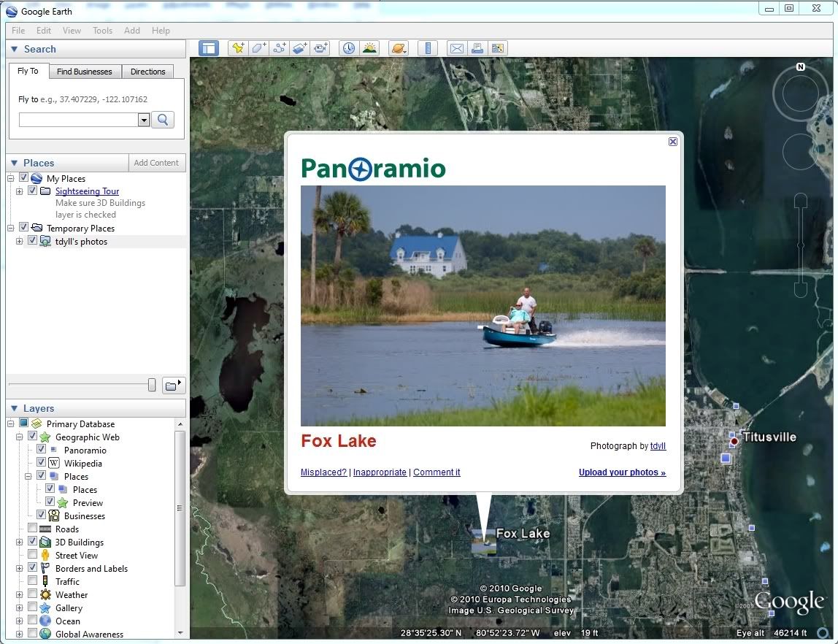Click the Ocean layer globe icon
This screenshot has height=644, width=838.
[45, 621]
